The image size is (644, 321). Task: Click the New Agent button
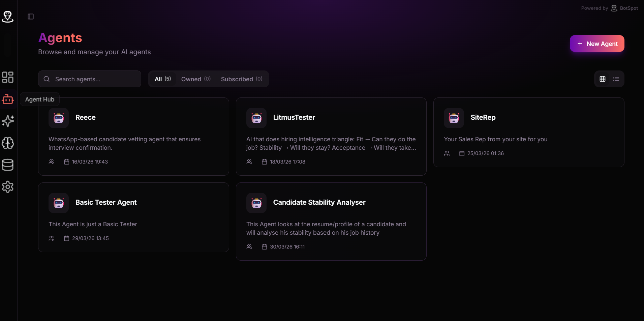[x=597, y=43]
